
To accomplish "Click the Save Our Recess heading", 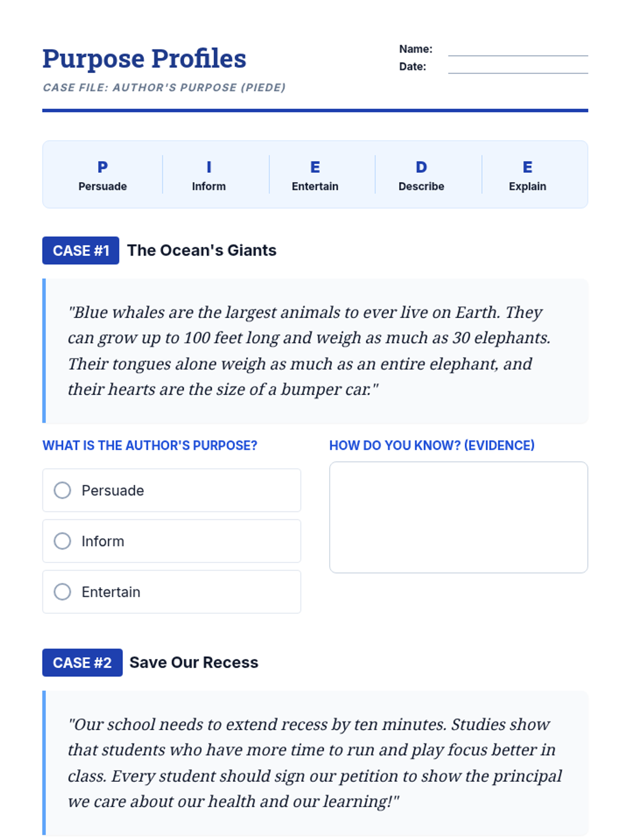I will pyautogui.click(x=194, y=663).
